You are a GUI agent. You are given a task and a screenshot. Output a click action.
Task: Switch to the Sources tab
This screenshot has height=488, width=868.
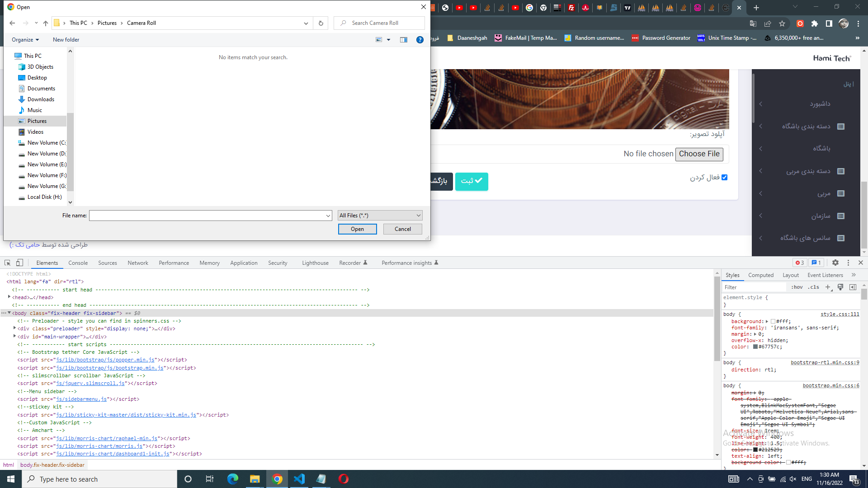coord(108,263)
